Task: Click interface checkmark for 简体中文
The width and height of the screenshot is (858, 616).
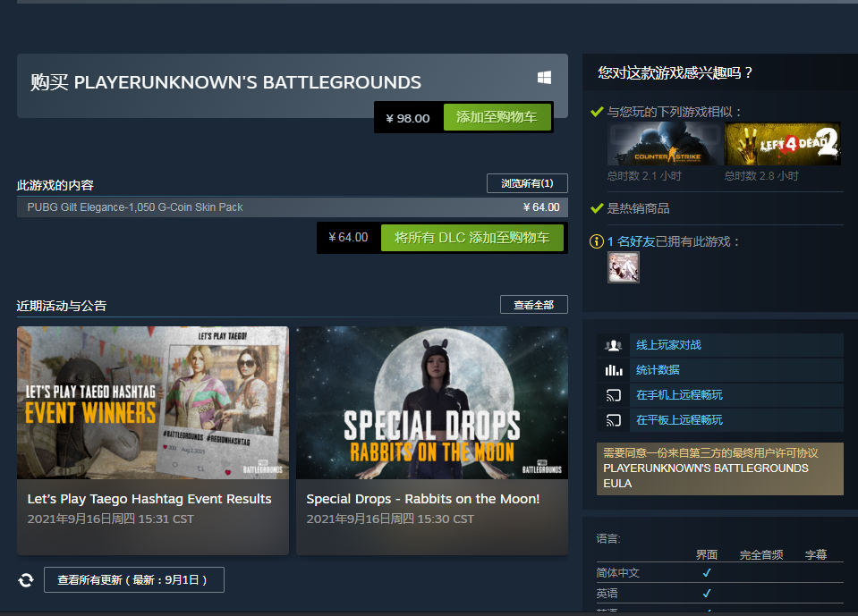Action: pos(707,573)
